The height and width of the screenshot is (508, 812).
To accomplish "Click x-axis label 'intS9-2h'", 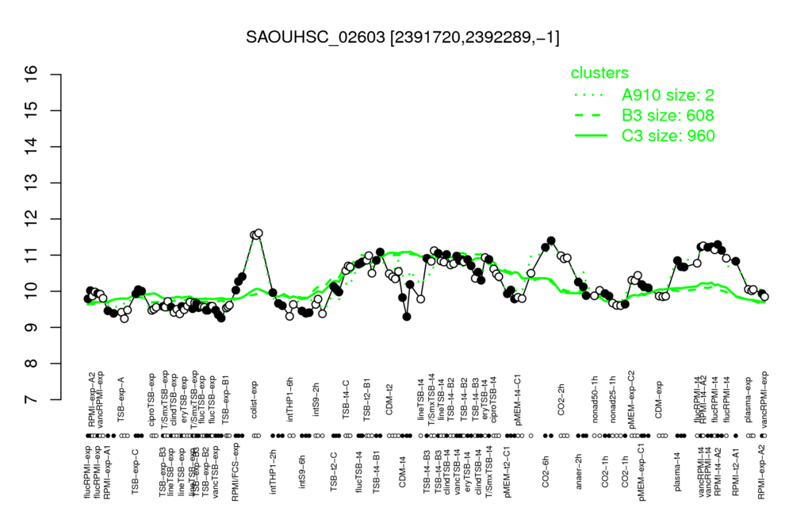I will point(316,400).
